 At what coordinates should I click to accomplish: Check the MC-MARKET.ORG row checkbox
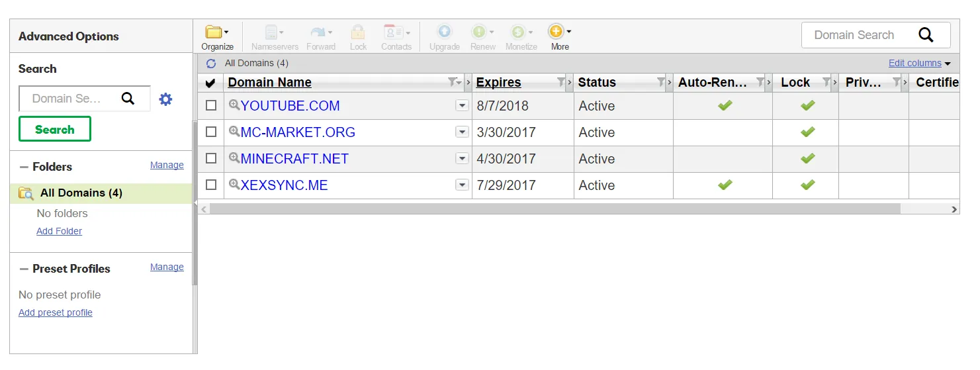[x=211, y=132]
